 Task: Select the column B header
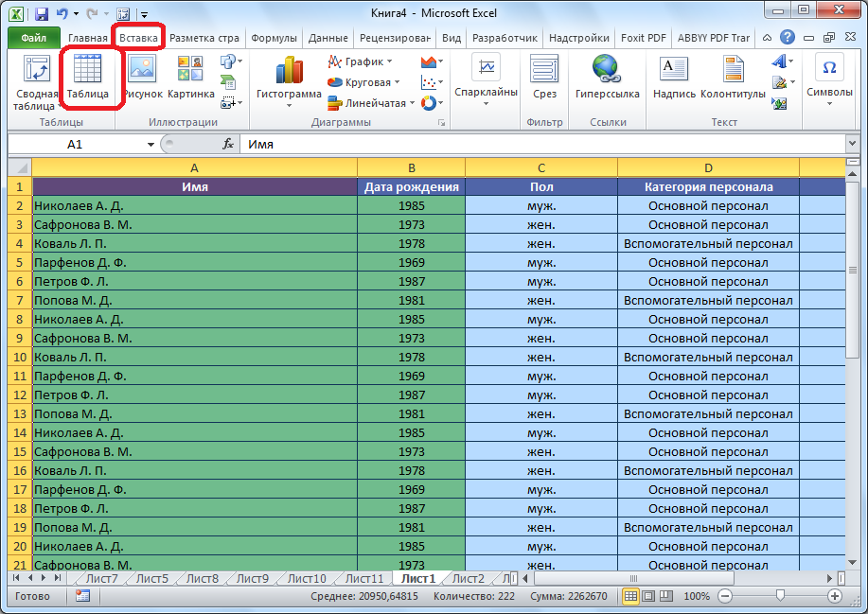[412, 167]
